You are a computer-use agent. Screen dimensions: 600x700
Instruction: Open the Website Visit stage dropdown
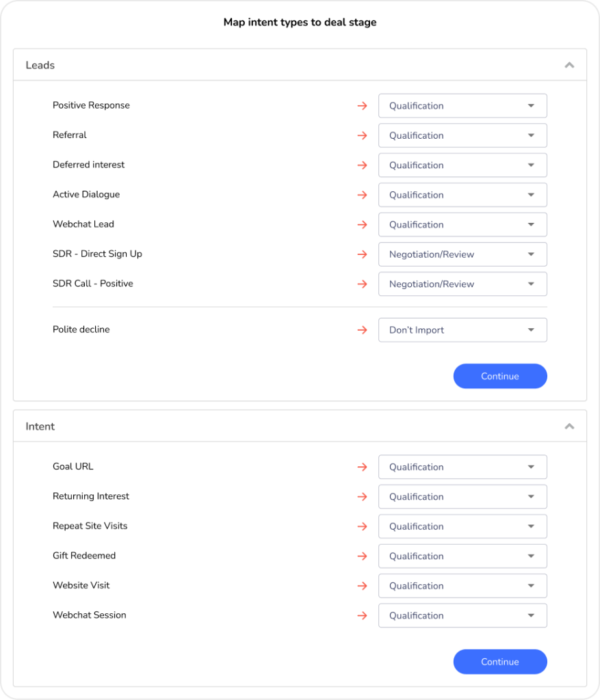(462, 586)
